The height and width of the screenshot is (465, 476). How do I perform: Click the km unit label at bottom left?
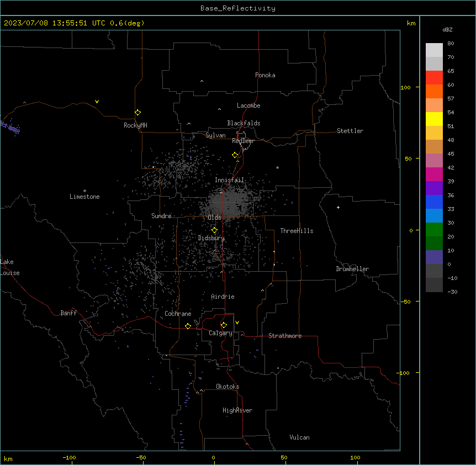coord(8,458)
